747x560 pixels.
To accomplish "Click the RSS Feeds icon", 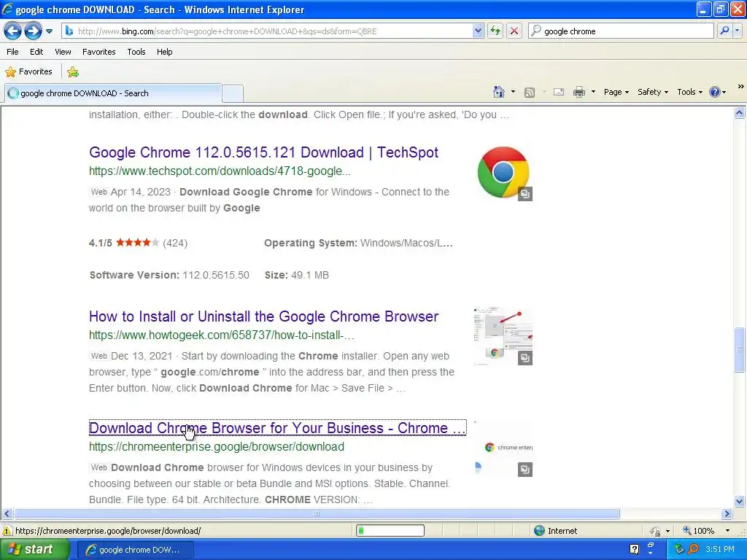I will 530,93.
